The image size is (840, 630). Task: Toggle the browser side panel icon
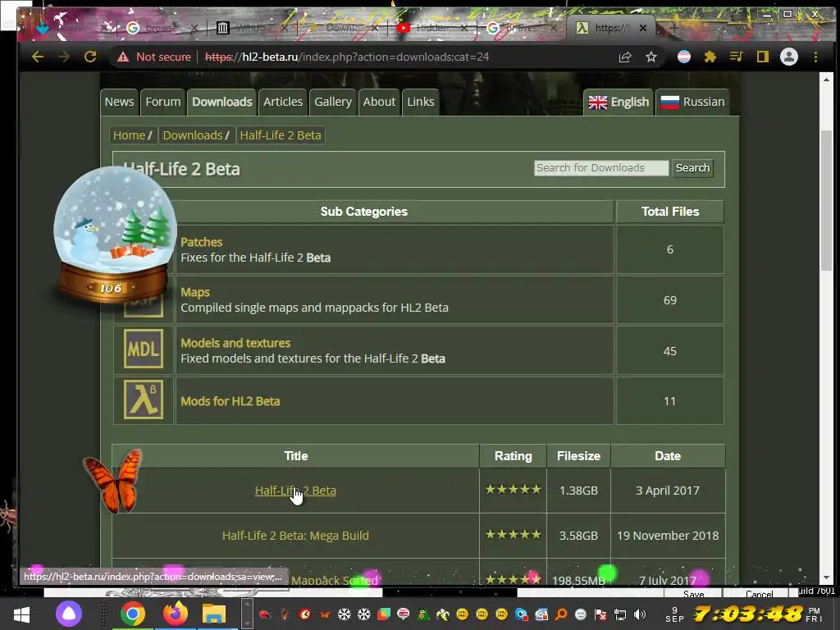click(x=763, y=57)
